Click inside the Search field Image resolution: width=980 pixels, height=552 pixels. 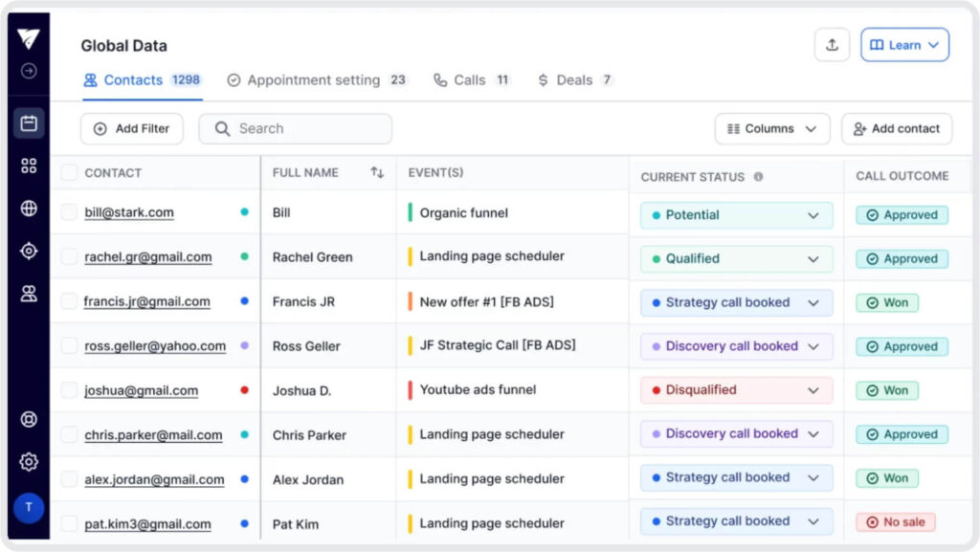click(295, 128)
